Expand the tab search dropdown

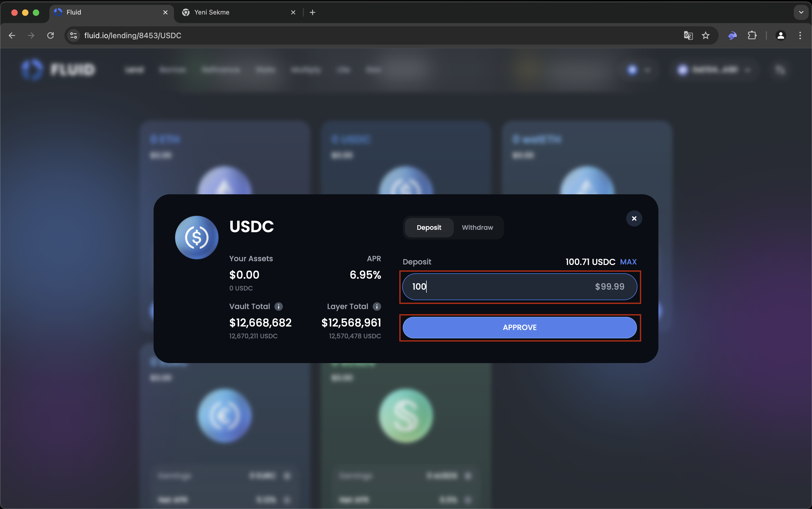pos(801,12)
